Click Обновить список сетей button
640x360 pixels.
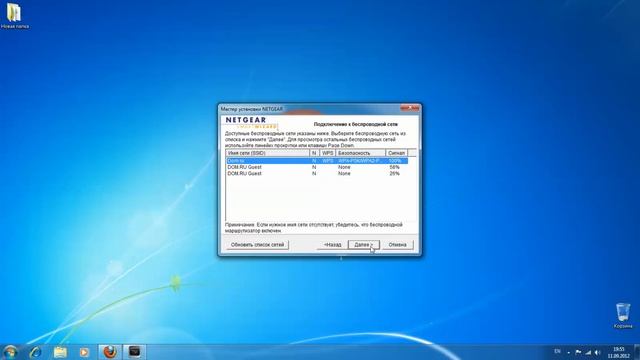(x=257, y=244)
